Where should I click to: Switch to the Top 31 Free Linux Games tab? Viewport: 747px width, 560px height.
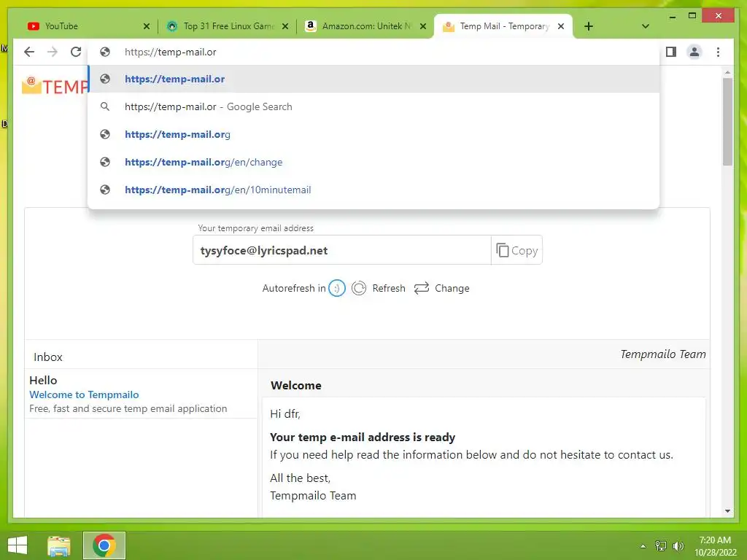(x=228, y=26)
